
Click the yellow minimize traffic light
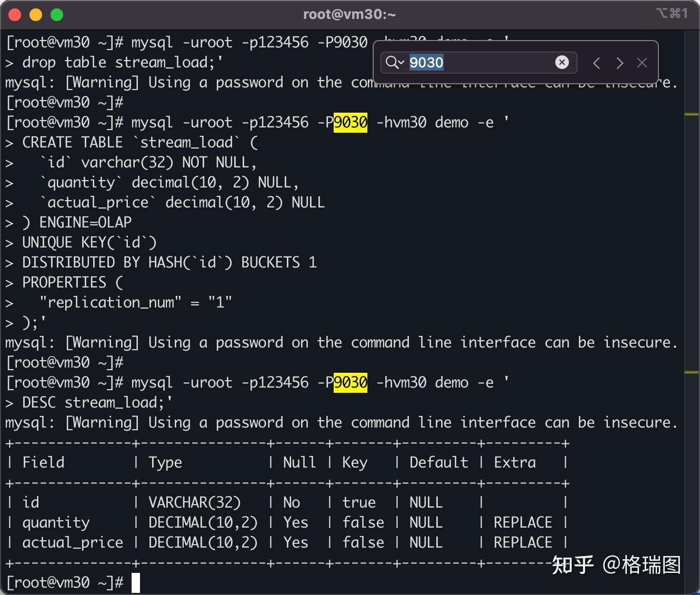point(36,14)
